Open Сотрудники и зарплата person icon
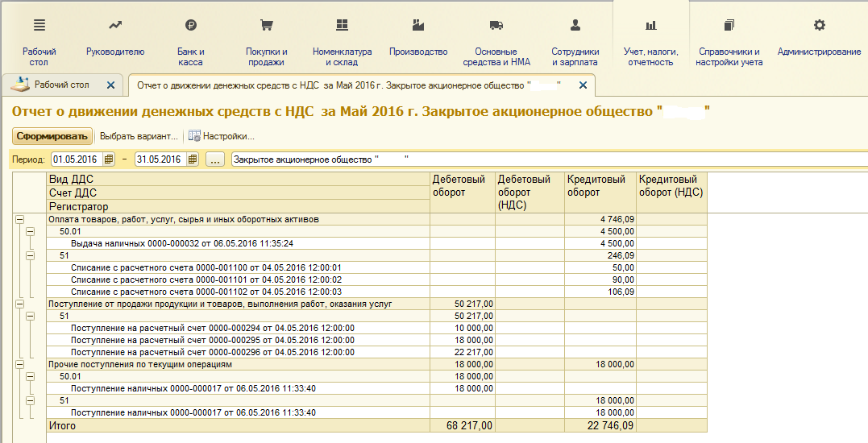The image size is (868, 443). tap(575, 25)
